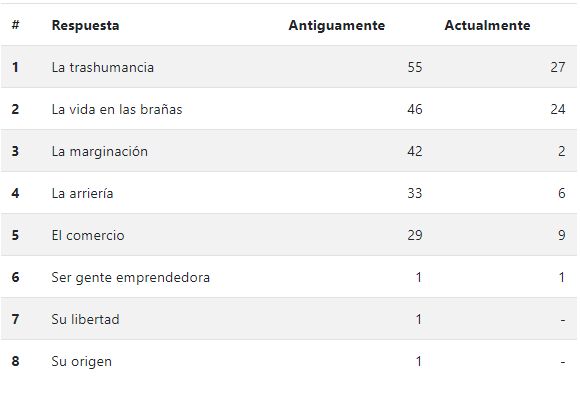
Task: Click the La marginación response text
Action: [x=100, y=151]
